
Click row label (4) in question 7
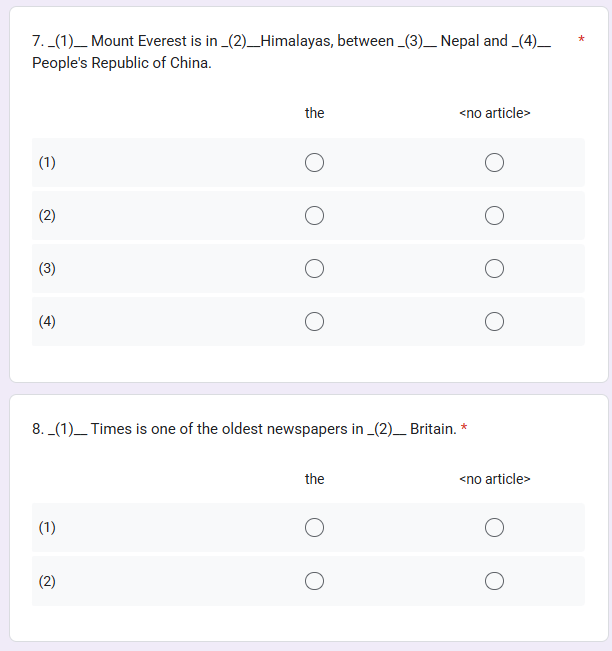click(47, 322)
